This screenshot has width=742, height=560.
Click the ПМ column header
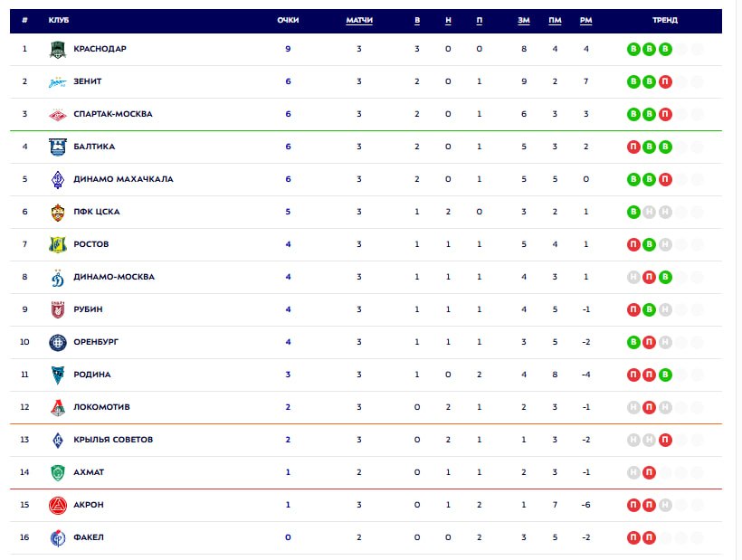pyautogui.click(x=555, y=20)
